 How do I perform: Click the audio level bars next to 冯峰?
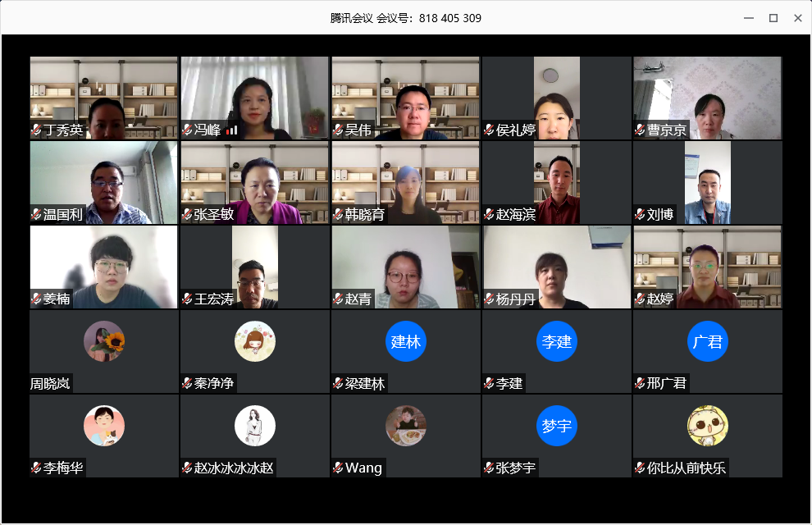click(231, 130)
